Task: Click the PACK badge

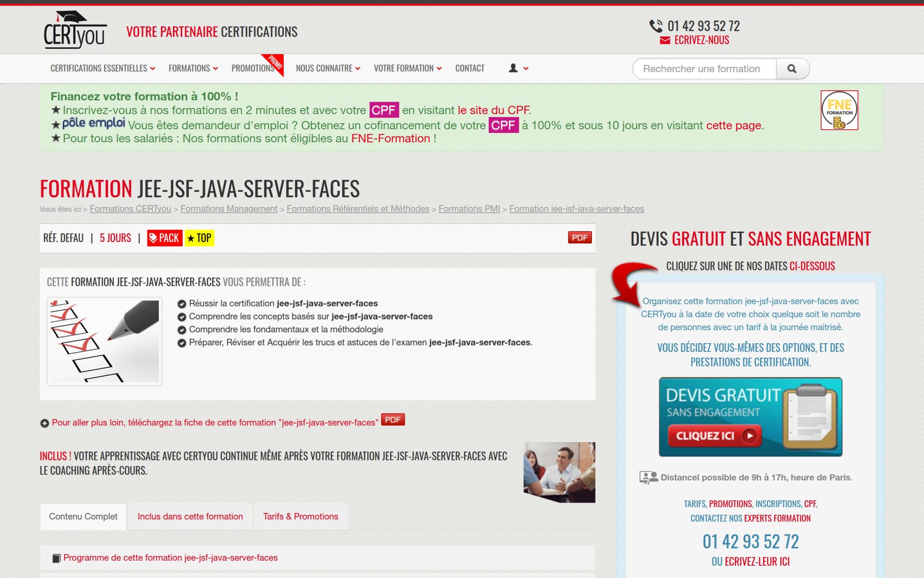Action: click(x=165, y=238)
